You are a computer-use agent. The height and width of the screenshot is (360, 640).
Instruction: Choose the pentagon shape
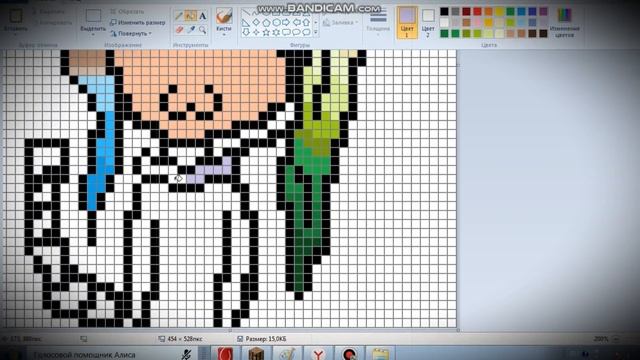266,23
